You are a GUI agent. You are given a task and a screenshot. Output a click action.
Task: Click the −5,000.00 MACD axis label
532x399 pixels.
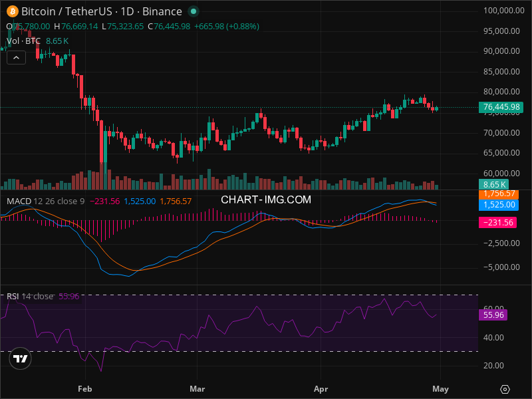[501, 267]
